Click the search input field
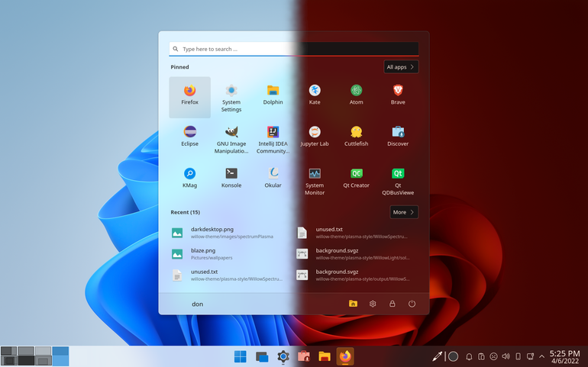The height and width of the screenshot is (367, 588). 294,49
